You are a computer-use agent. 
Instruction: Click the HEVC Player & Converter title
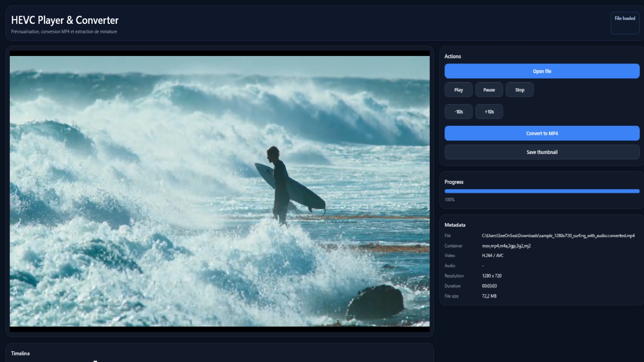coord(65,20)
